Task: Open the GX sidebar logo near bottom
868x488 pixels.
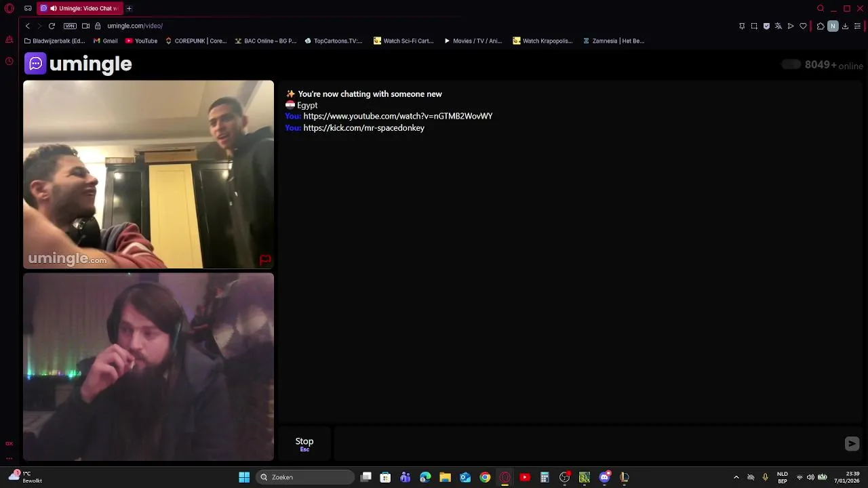Action: (9, 443)
